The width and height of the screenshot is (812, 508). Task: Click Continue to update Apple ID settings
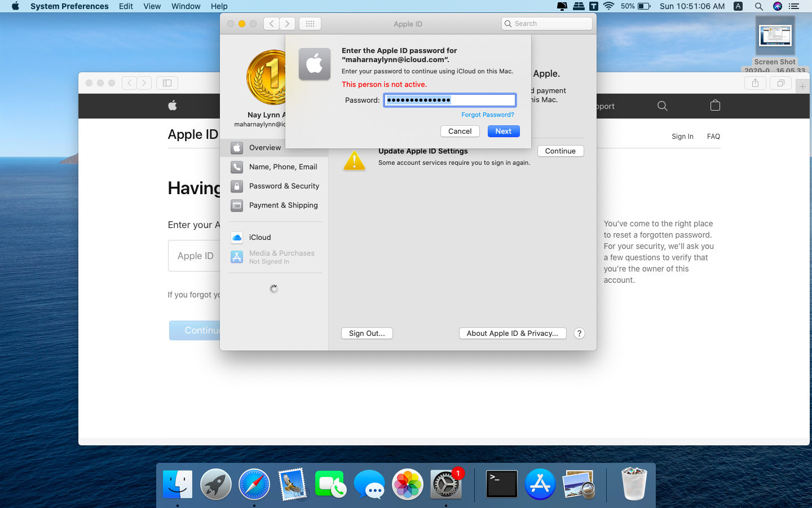coord(560,151)
